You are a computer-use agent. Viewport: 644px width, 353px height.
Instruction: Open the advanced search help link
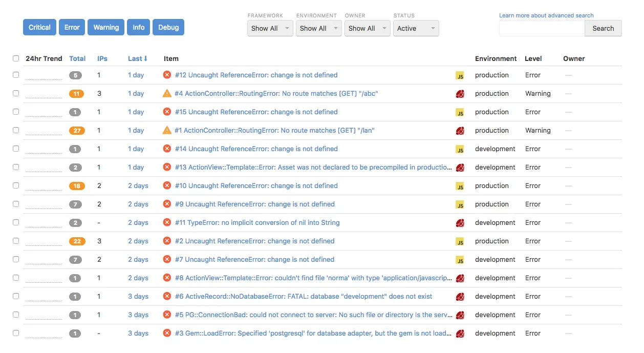tap(546, 15)
